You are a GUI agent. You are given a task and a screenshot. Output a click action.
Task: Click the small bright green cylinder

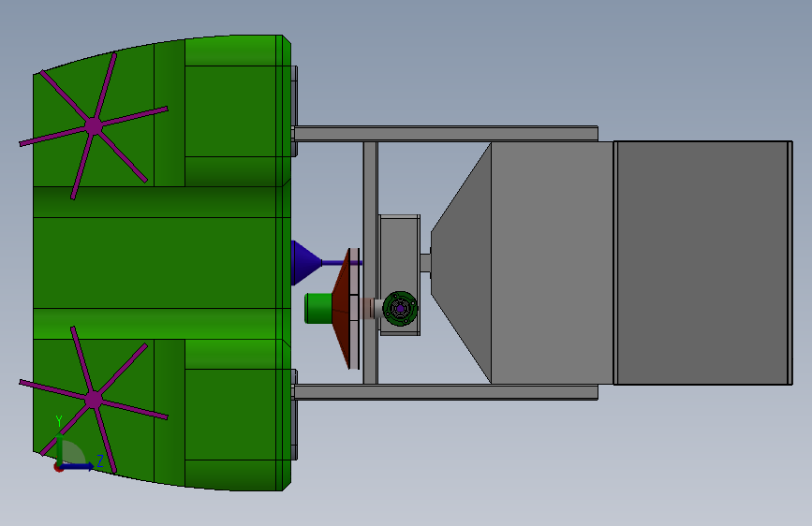(x=318, y=309)
